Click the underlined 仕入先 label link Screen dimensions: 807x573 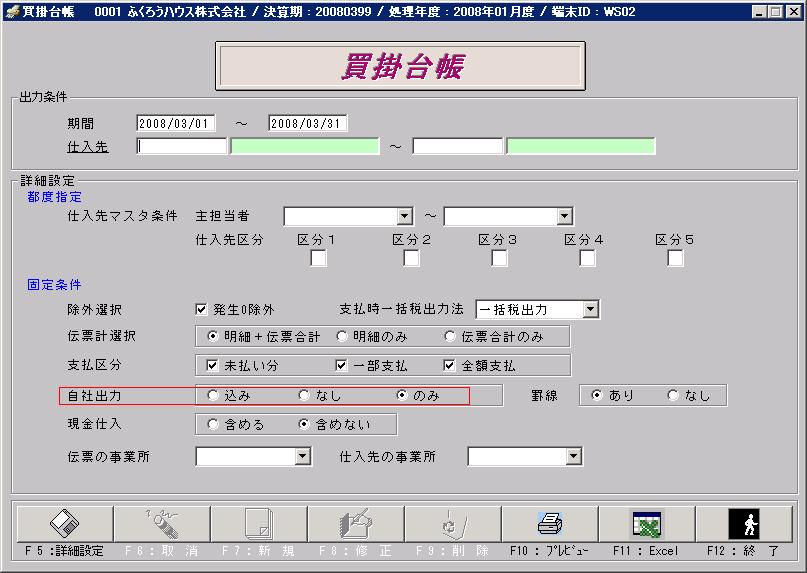(87, 147)
